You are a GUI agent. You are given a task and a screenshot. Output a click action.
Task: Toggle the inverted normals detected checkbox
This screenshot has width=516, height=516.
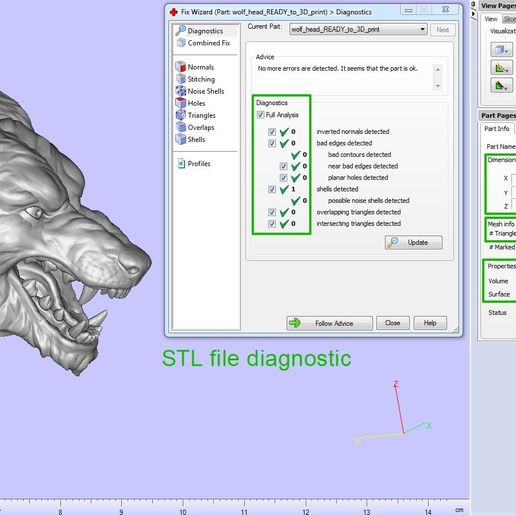[272, 132]
